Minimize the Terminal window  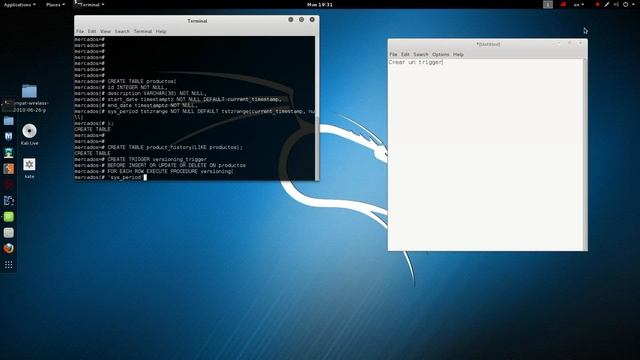(291, 20)
